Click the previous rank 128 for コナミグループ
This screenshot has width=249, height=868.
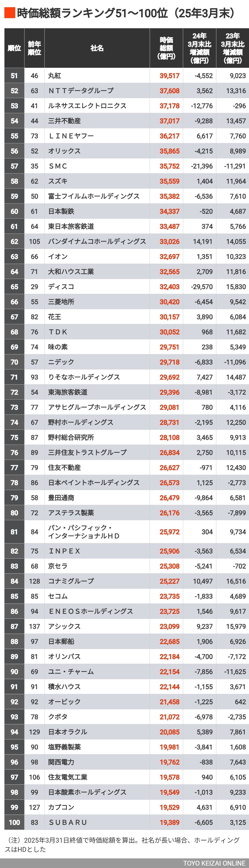(x=34, y=581)
